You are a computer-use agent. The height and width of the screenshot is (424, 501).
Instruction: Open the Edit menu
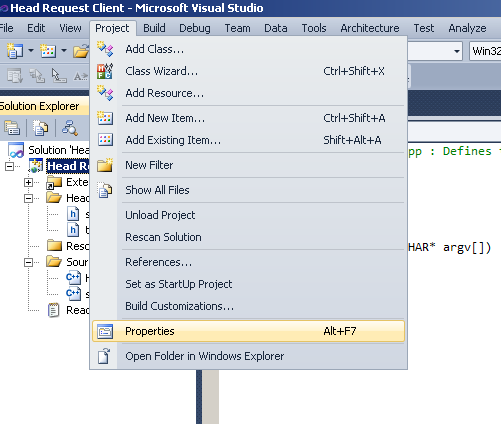coord(36,28)
